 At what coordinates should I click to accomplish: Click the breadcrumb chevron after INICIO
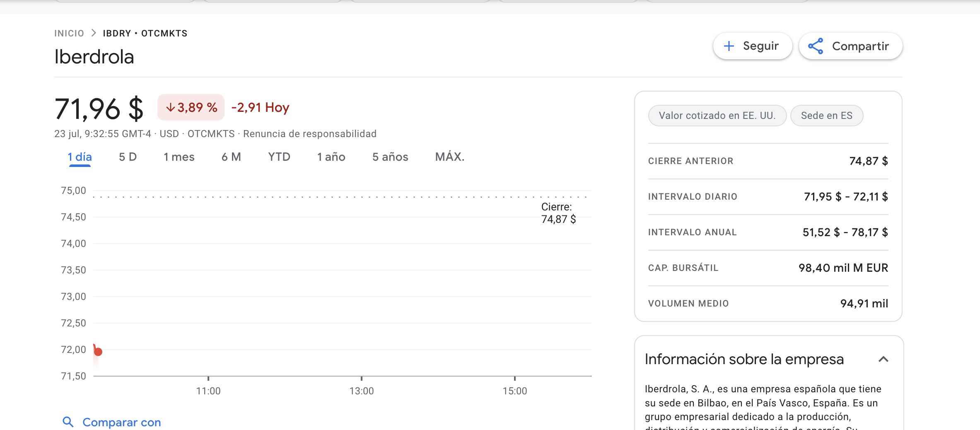point(94,33)
